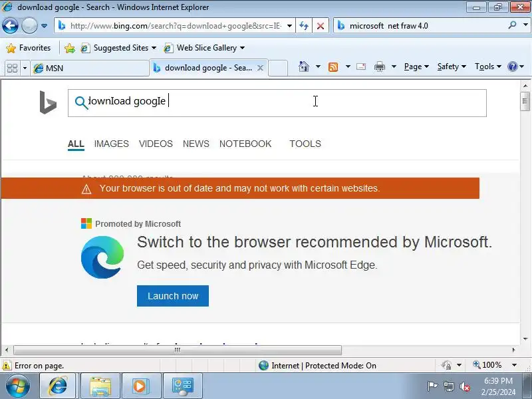Click the 'Error on page' warning icon
This screenshot has width=532, height=399.
point(7,366)
